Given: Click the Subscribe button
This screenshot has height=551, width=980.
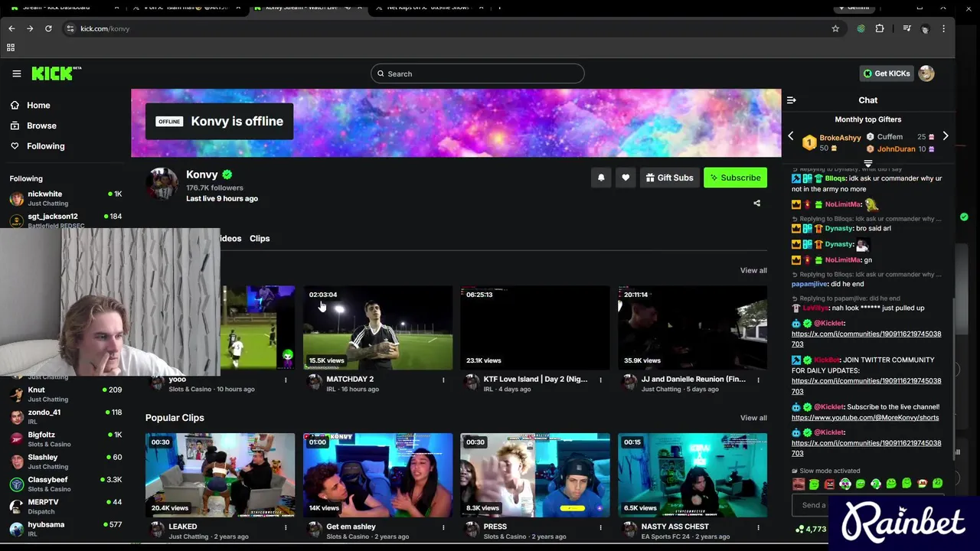Looking at the screenshot, I should (735, 178).
